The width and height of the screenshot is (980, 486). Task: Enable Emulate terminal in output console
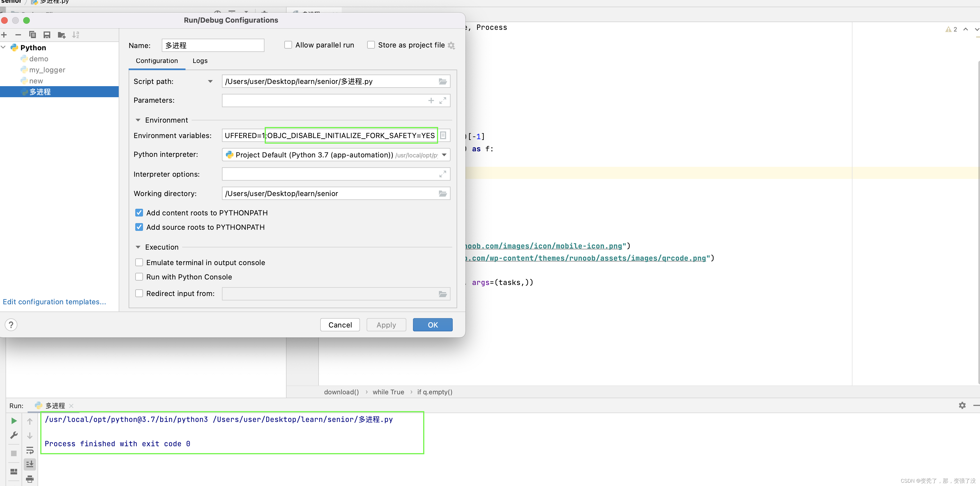pyautogui.click(x=139, y=263)
